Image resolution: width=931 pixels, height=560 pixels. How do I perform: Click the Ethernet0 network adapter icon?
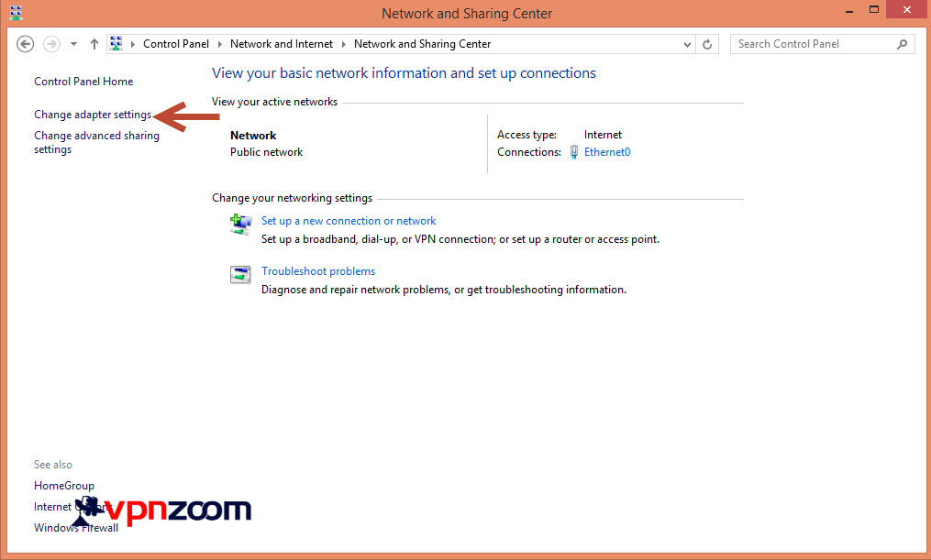[x=573, y=152]
